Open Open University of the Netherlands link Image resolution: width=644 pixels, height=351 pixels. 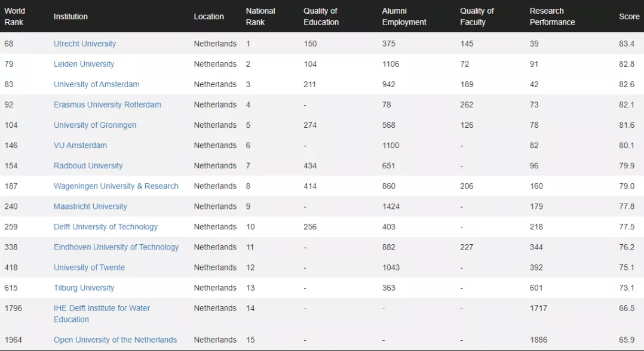point(115,340)
